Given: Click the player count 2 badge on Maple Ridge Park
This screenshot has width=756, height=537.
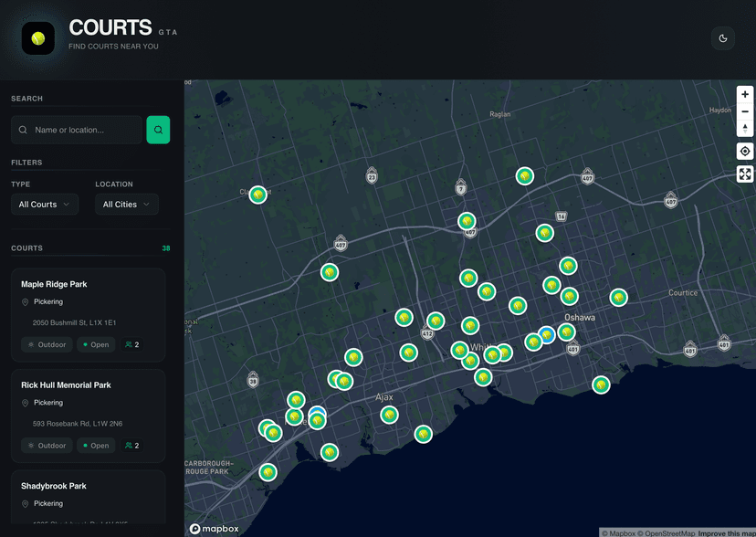Looking at the screenshot, I should 131,344.
